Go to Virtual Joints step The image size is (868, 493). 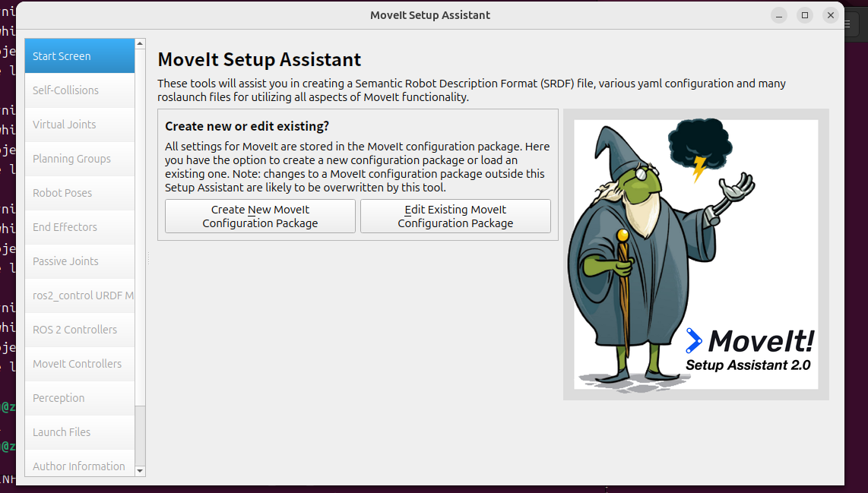pyautogui.click(x=80, y=125)
